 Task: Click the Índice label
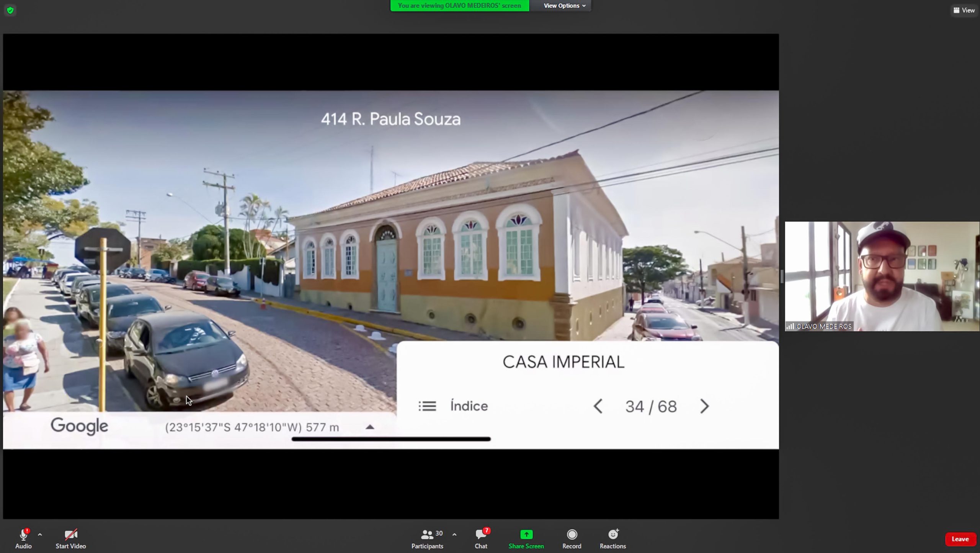tap(469, 406)
